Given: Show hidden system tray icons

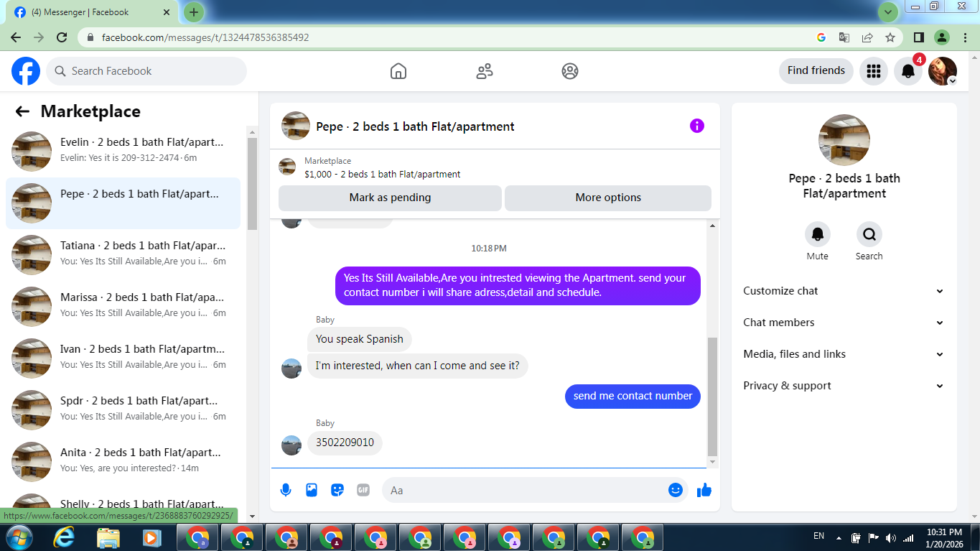Looking at the screenshot, I should coord(838,537).
